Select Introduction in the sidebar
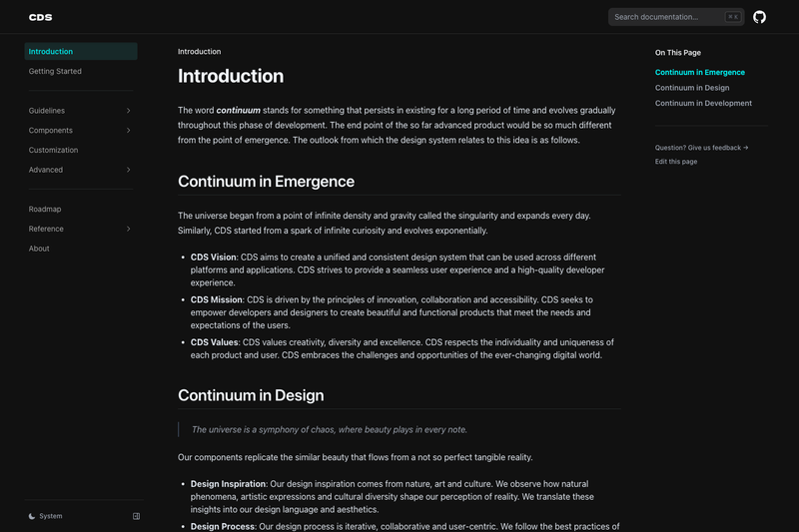799x532 pixels. click(x=81, y=52)
